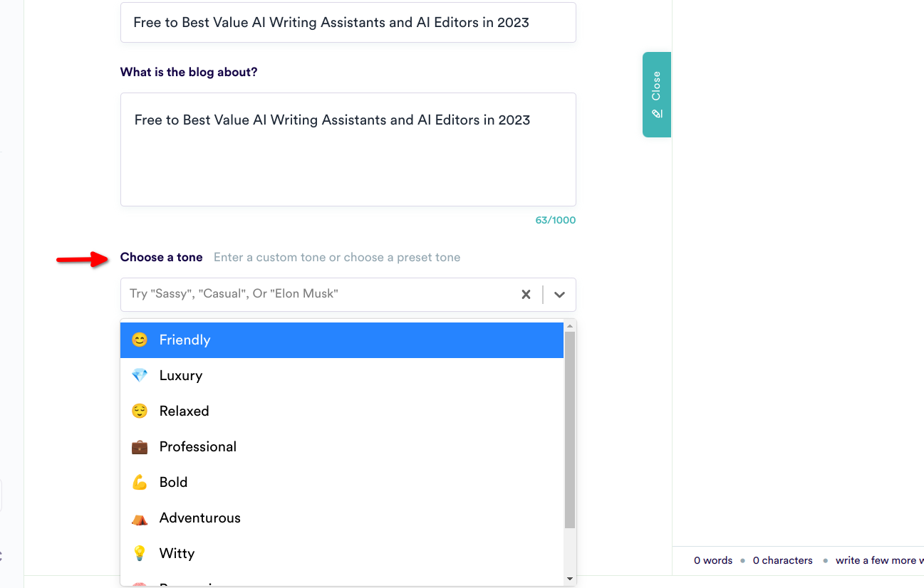Click the light bulb emoji next to Witty
924x588 pixels.
click(140, 554)
